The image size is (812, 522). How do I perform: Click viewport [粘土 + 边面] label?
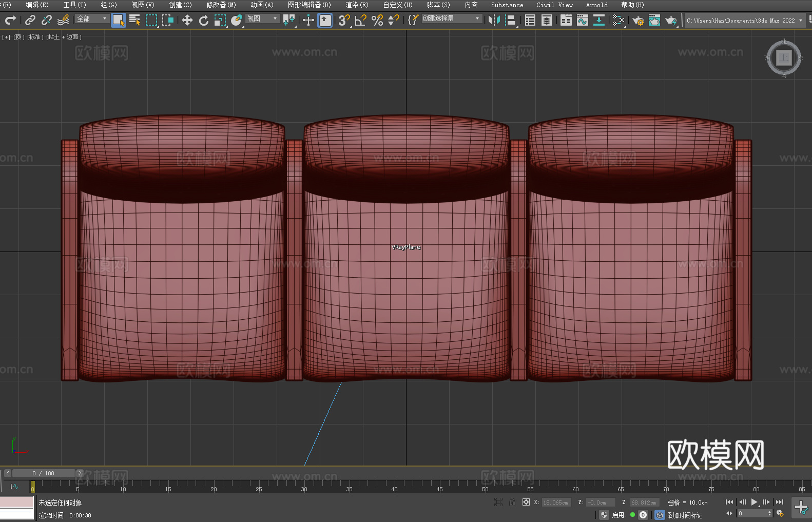64,37
